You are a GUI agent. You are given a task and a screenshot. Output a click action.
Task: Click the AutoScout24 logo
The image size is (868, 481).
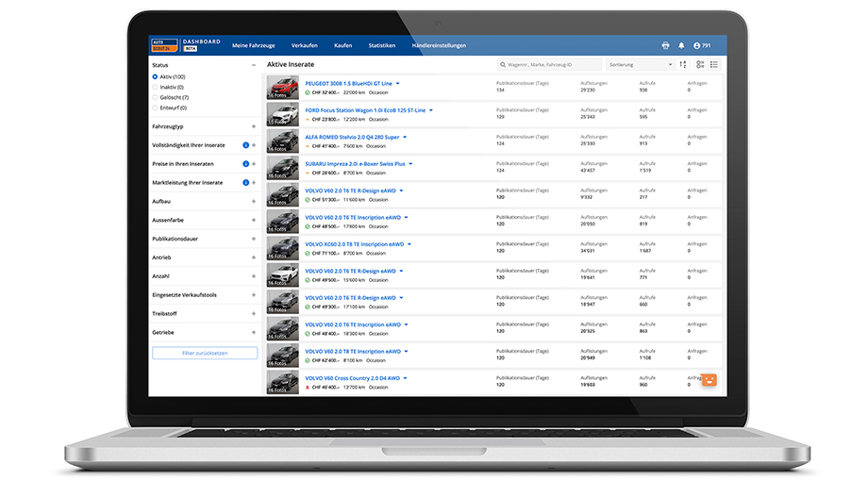[164, 45]
